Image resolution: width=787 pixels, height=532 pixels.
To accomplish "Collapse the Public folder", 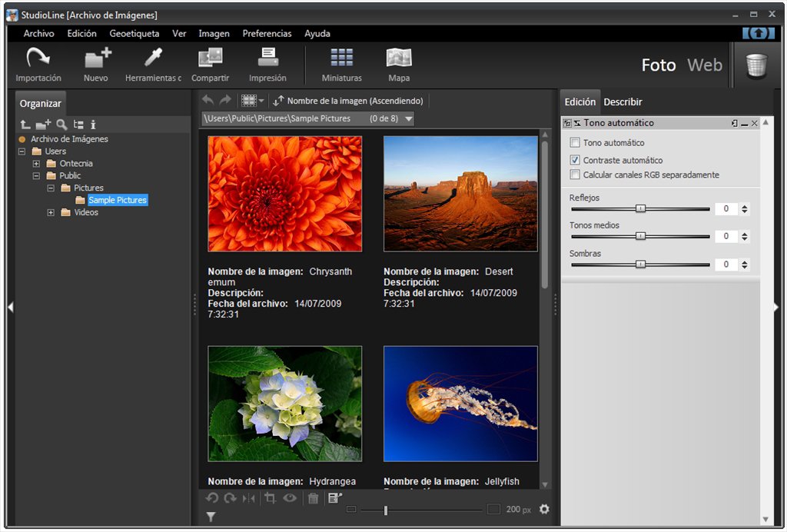I will point(36,175).
